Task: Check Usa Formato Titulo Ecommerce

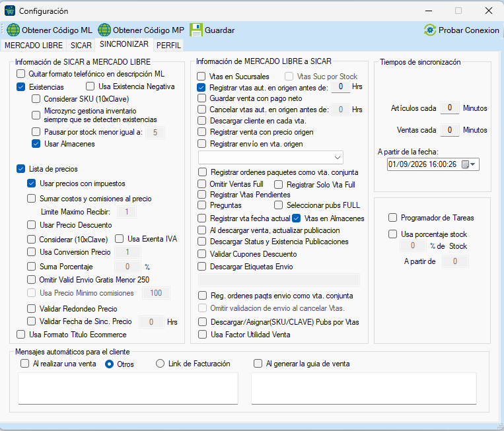Action: [21, 335]
